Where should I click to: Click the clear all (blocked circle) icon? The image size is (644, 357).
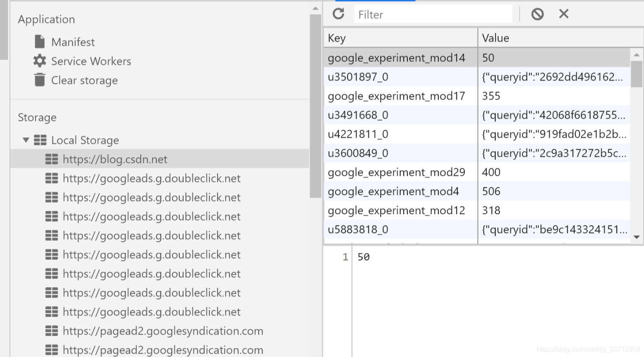(x=537, y=14)
